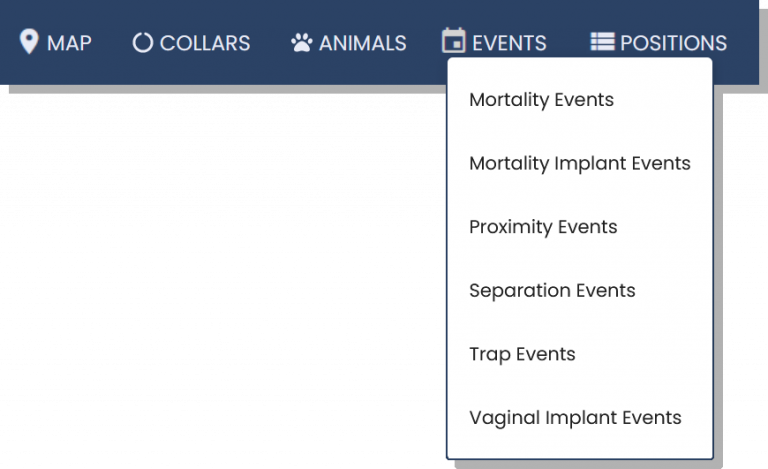Screen dimensions: 768x469
Task: Click the Events calendar icon
Action: 453,42
